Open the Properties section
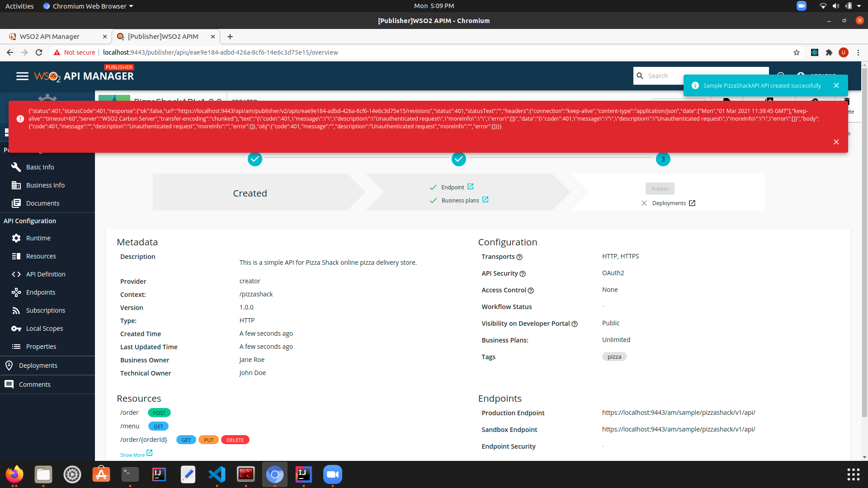 pyautogui.click(x=41, y=346)
